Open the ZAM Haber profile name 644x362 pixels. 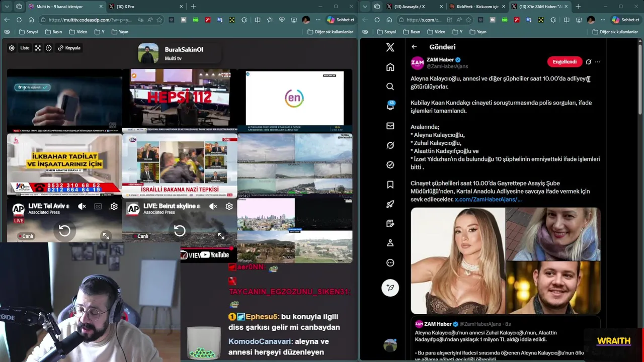(x=440, y=60)
